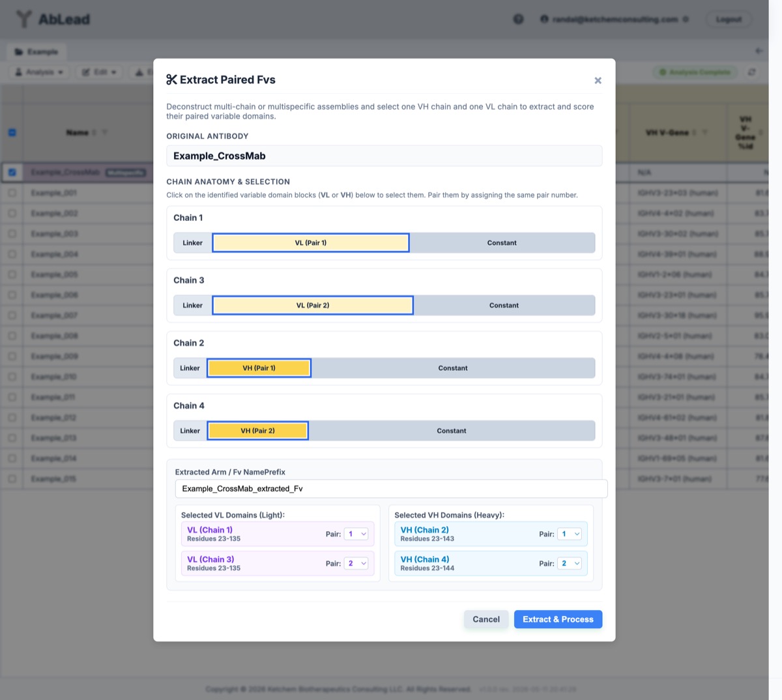Close the Extract Paired Fvs dialog
Viewport: 782px width, 700px height.
click(598, 81)
